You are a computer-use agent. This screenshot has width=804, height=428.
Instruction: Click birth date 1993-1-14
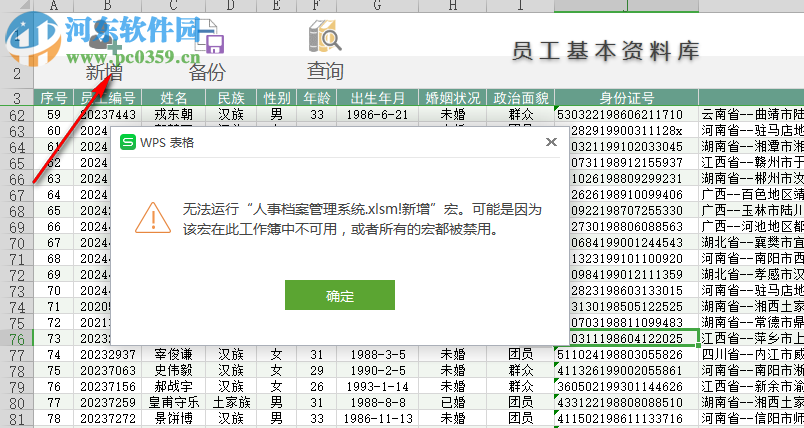pyautogui.click(x=378, y=386)
